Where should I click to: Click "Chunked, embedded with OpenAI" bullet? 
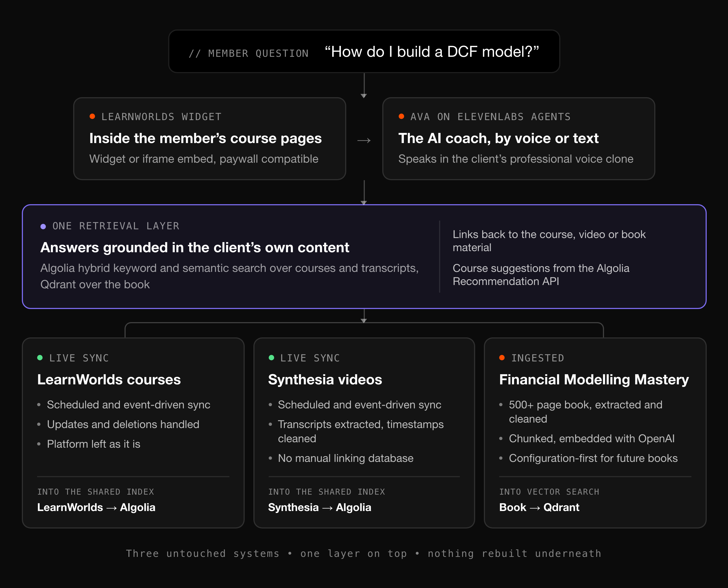point(591,439)
